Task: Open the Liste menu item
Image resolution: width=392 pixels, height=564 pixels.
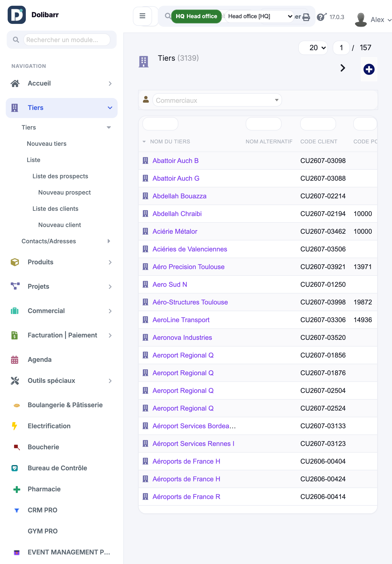Action: click(x=33, y=160)
